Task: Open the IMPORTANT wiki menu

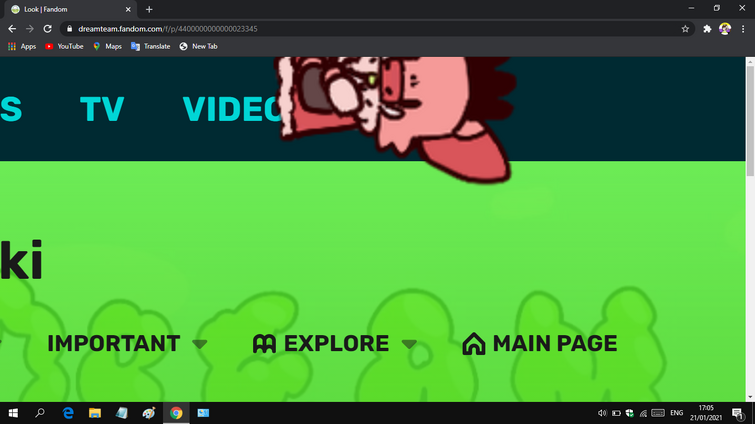Action: click(114, 344)
